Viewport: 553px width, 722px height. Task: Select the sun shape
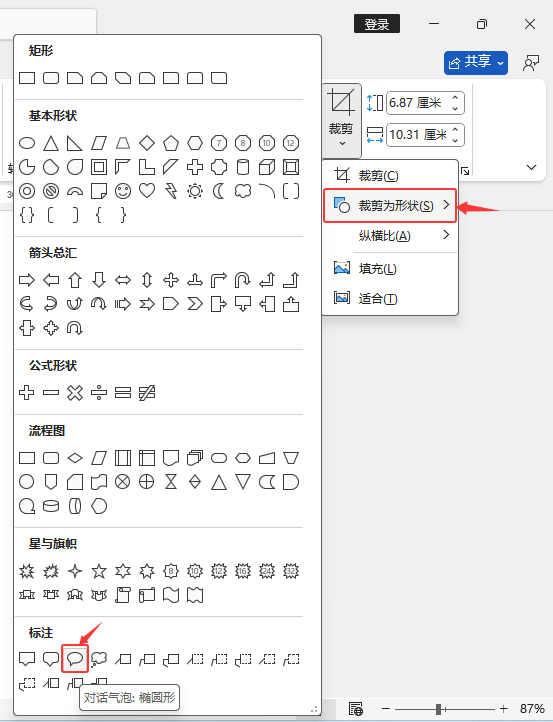195,191
